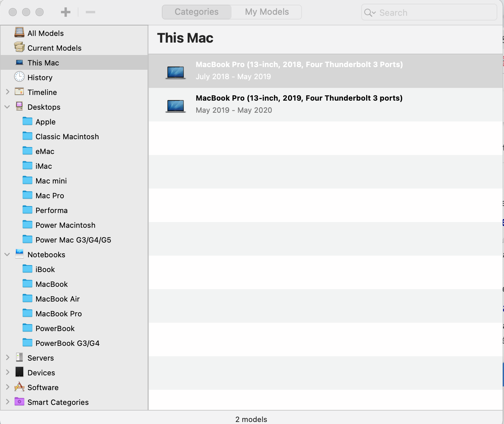
Task: Open the search options magnifier dropdown
Action: tap(370, 13)
